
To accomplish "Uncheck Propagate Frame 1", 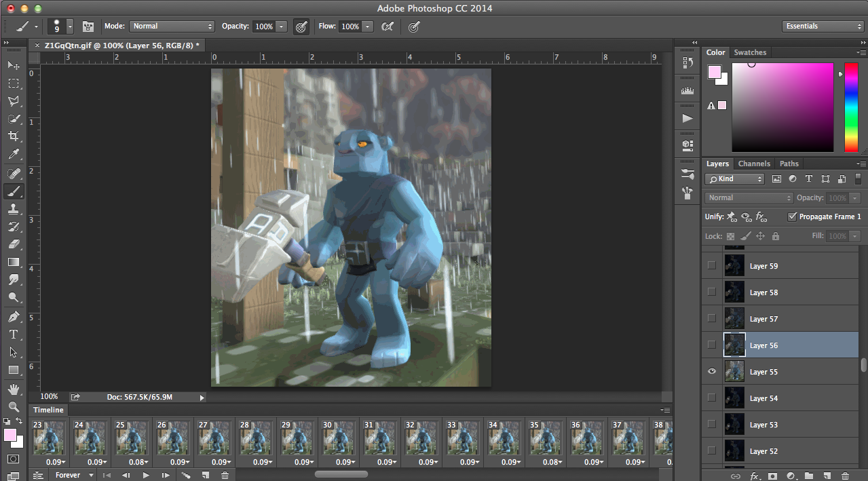I will [792, 216].
